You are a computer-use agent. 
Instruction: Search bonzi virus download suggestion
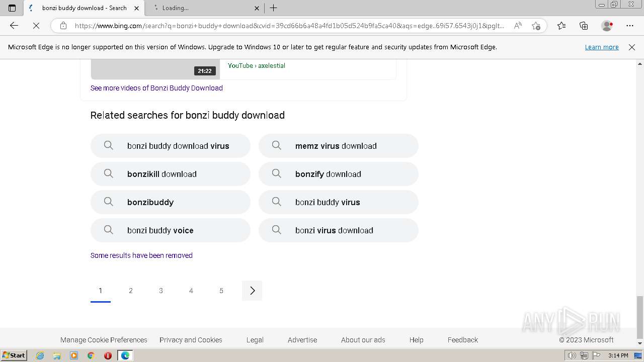tap(339, 230)
